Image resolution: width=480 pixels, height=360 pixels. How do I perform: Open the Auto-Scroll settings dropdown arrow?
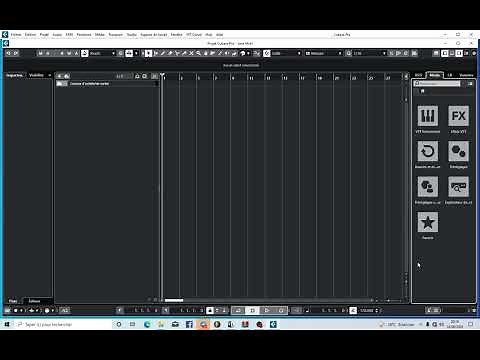pos(136,53)
